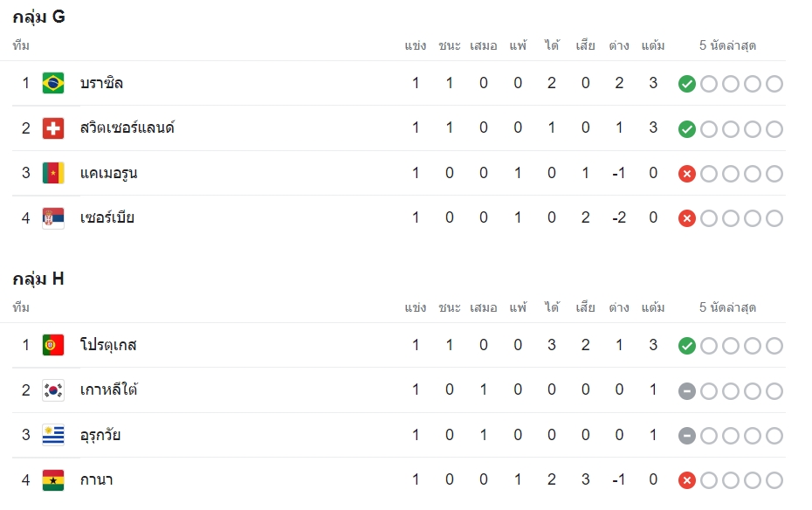The height and width of the screenshot is (510, 812).
Task: Click the Cameroon flag icon
Action: click(x=52, y=173)
